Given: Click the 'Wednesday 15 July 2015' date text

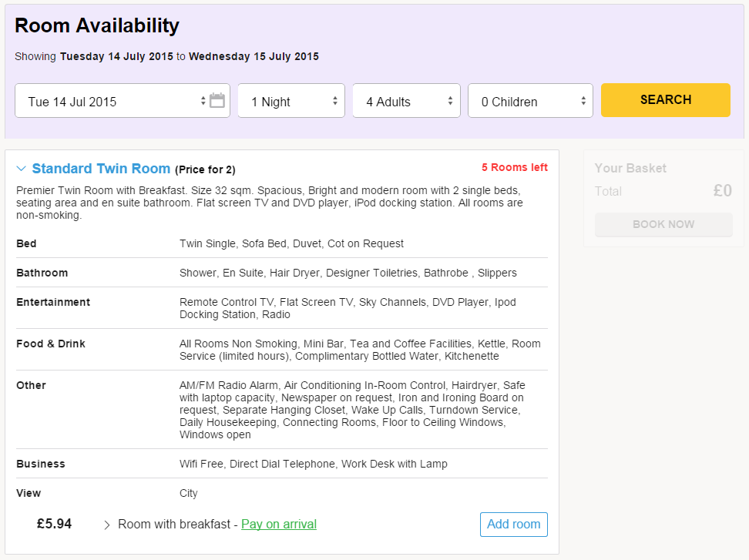Looking at the screenshot, I should (254, 56).
